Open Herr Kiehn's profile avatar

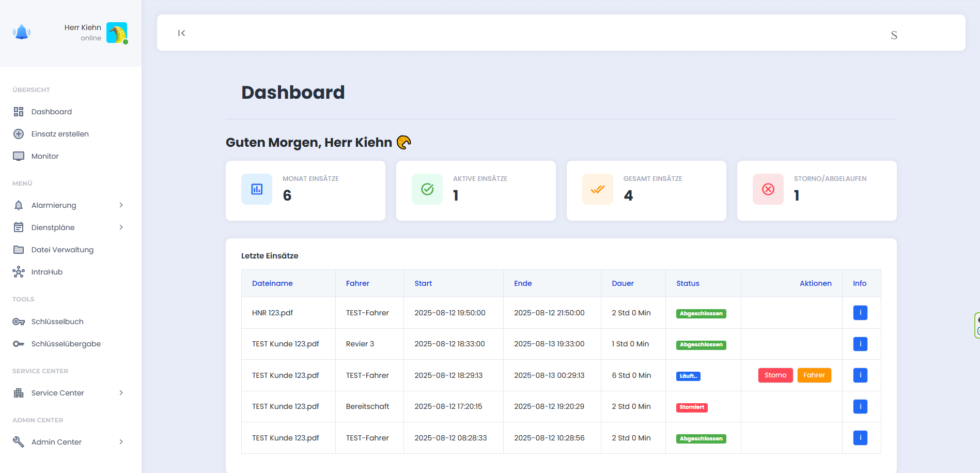point(117,33)
